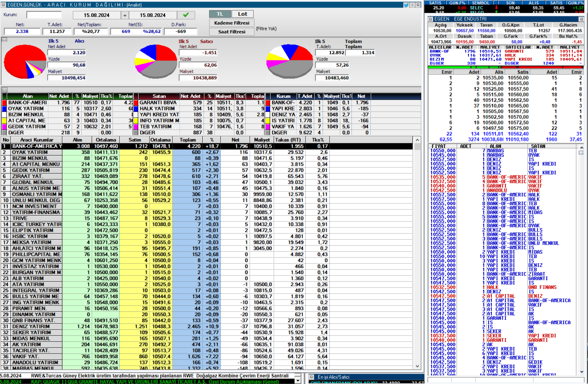Switch display to TL

click(x=220, y=14)
